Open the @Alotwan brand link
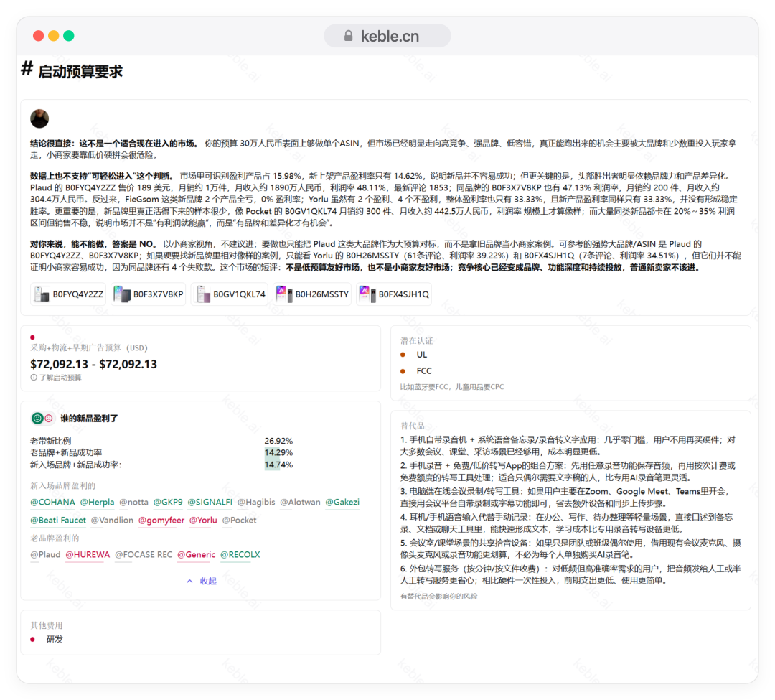775x700 pixels. (300, 503)
